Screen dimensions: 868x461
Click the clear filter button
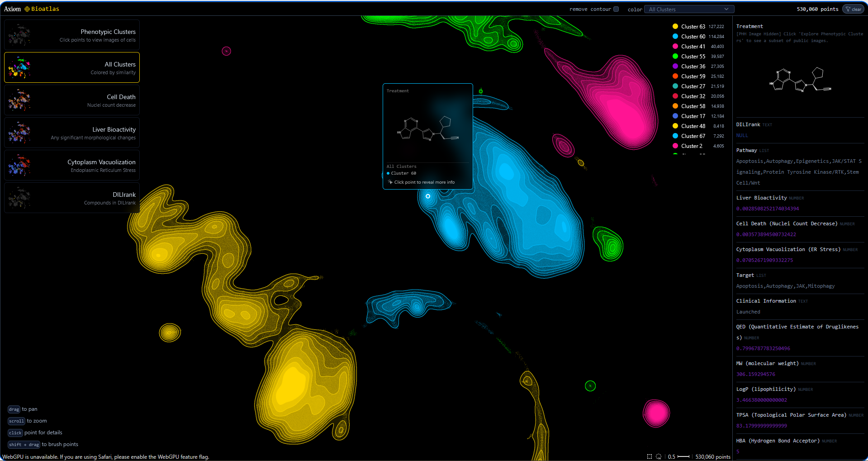point(854,9)
